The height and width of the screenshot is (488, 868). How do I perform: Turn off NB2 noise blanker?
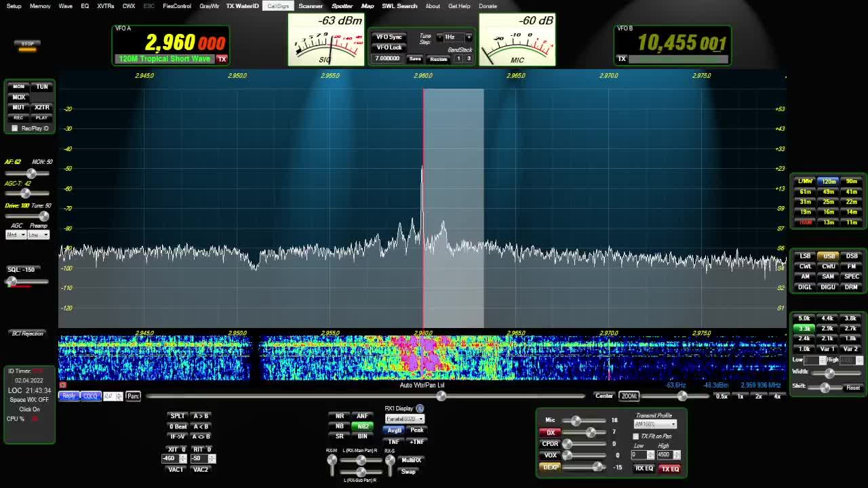click(363, 426)
